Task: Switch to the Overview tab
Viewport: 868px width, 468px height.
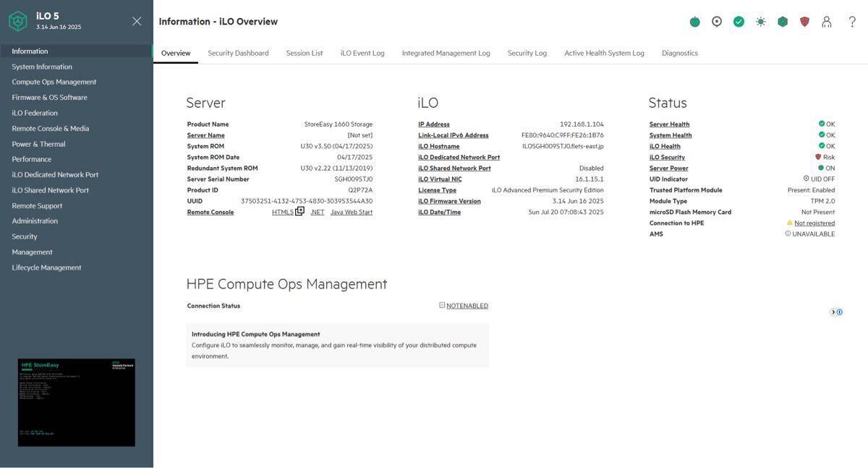Action: pyautogui.click(x=176, y=53)
